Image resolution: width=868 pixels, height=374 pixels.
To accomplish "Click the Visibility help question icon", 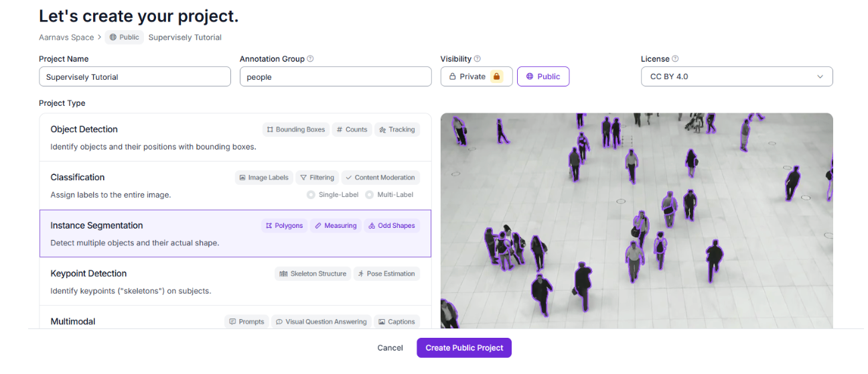I will (477, 59).
